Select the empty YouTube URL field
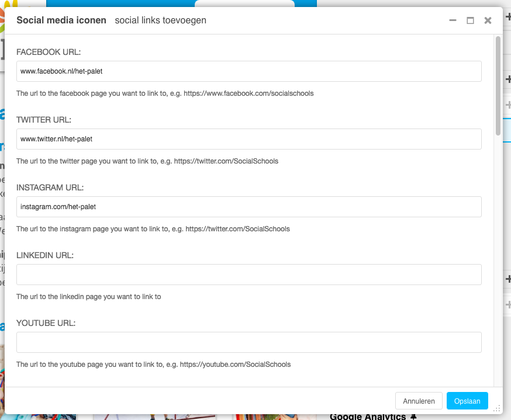This screenshot has height=420, width=511. click(248, 342)
